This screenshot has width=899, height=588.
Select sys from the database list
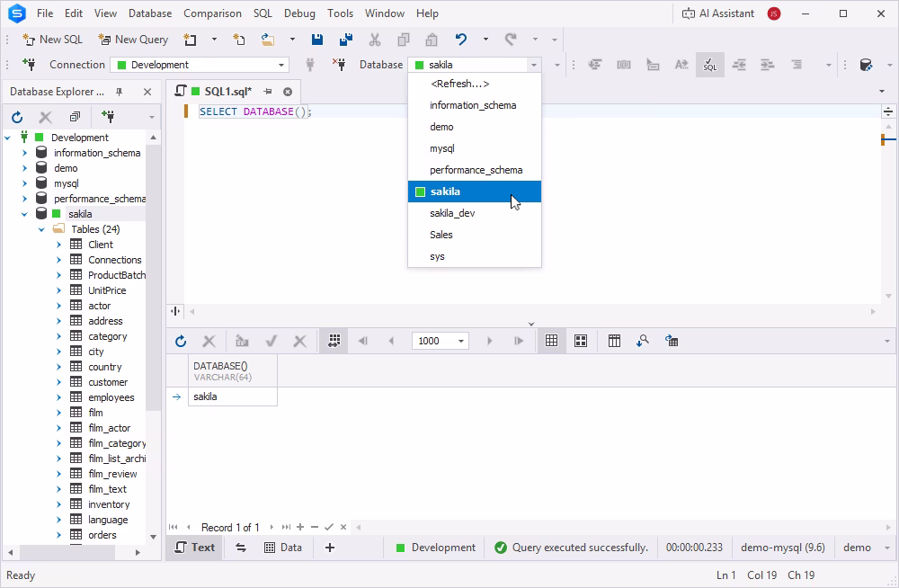(x=475, y=256)
